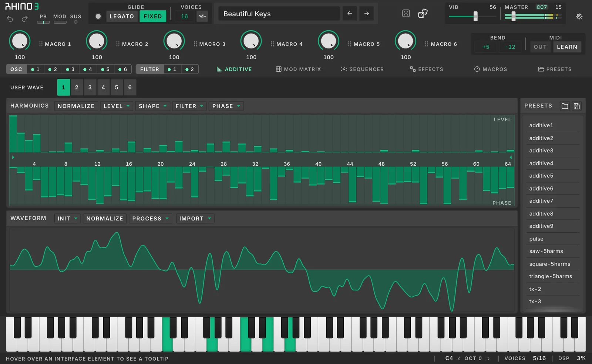Load next preset with right arrow

pos(366,14)
